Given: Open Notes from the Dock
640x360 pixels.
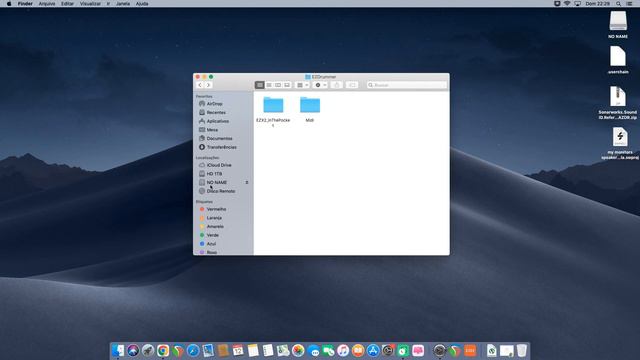Looking at the screenshot, I should (253, 351).
